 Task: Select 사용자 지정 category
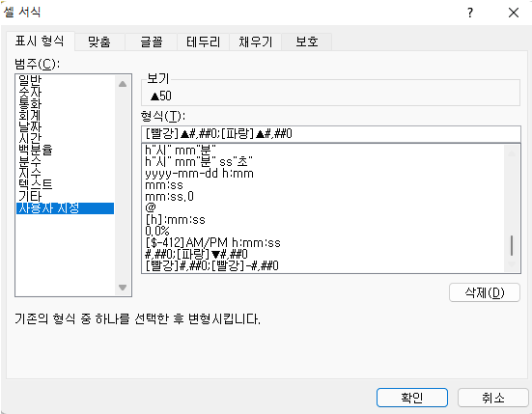[65, 207]
